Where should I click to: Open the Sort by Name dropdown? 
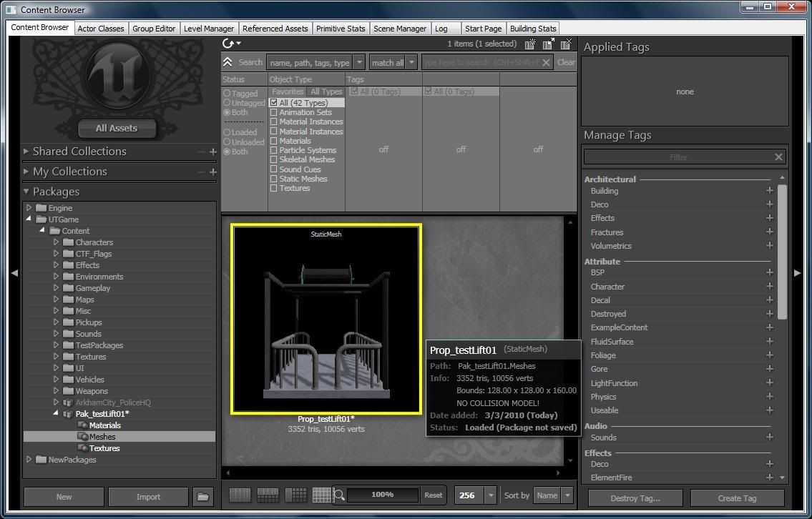(x=567, y=495)
